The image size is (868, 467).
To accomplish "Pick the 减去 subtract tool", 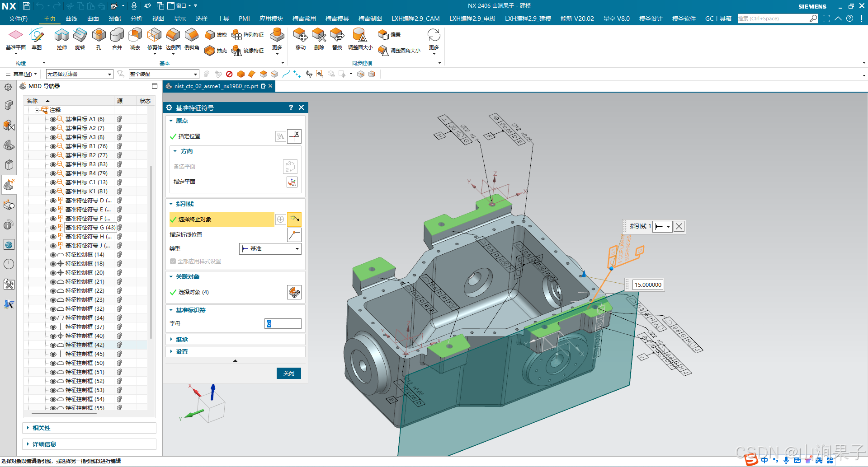I will (135, 39).
